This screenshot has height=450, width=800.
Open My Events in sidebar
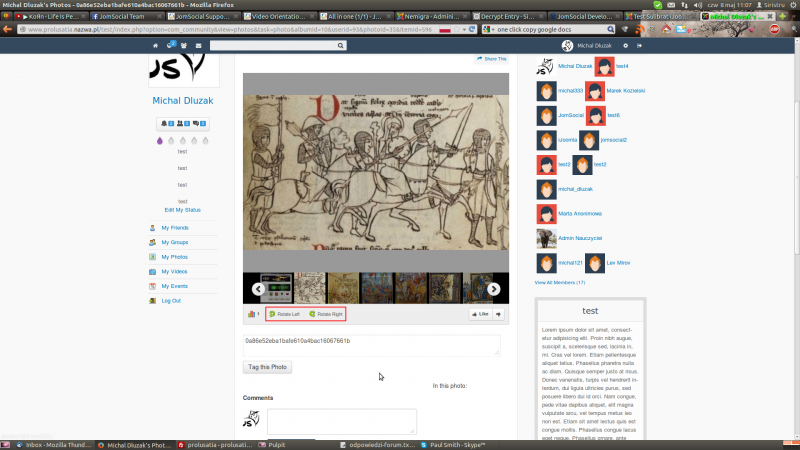coord(174,286)
